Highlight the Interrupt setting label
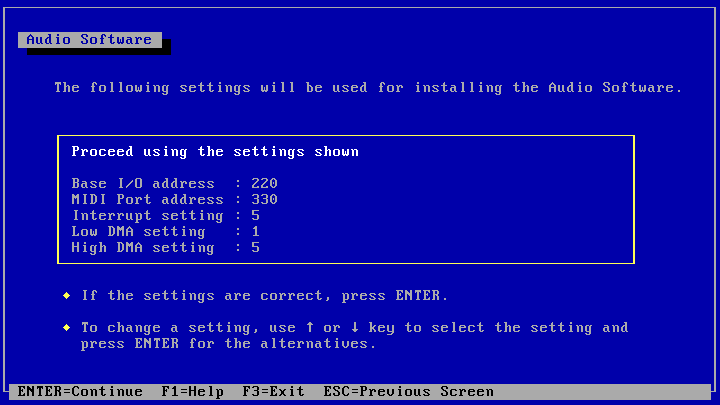Image resolution: width=720 pixels, height=405 pixels. coord(147,216)
